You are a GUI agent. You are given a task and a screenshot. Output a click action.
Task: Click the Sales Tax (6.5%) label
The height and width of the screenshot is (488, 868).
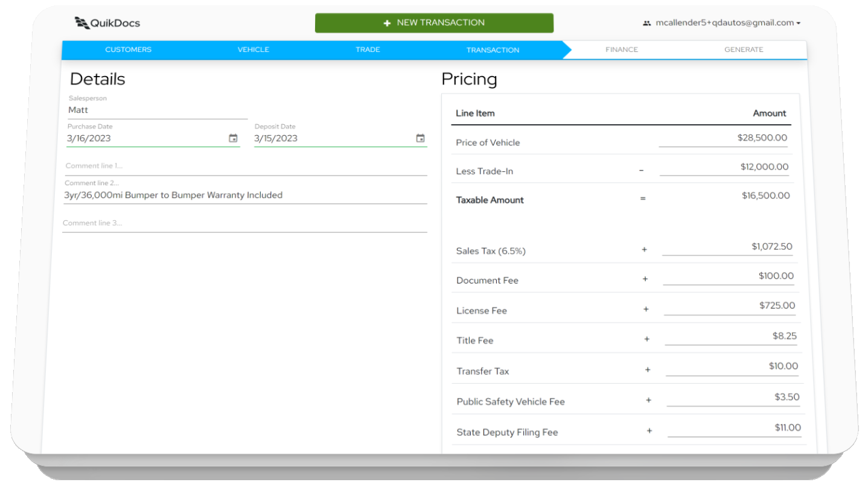click(x=491, y=251)
